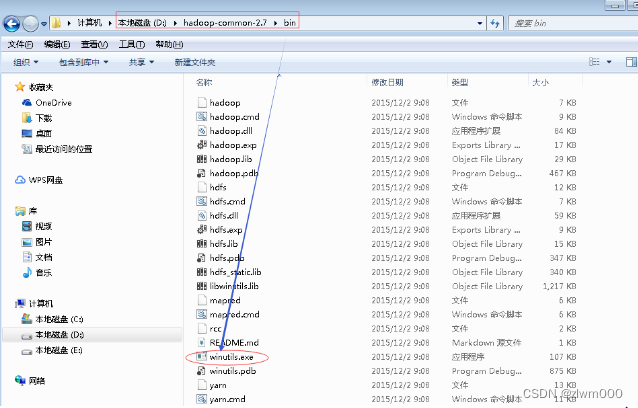Click the hadoop.exp file icon
The image size is (638, 408).
202,145
